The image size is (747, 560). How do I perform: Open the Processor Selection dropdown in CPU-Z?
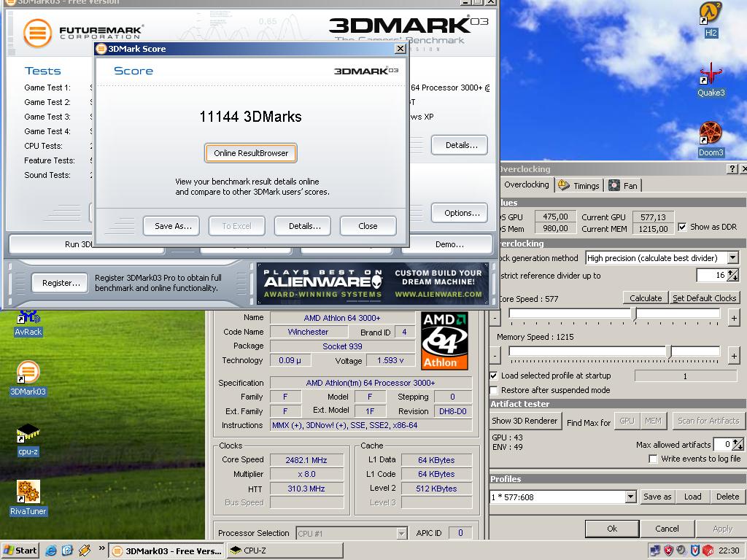pos(402,533)
